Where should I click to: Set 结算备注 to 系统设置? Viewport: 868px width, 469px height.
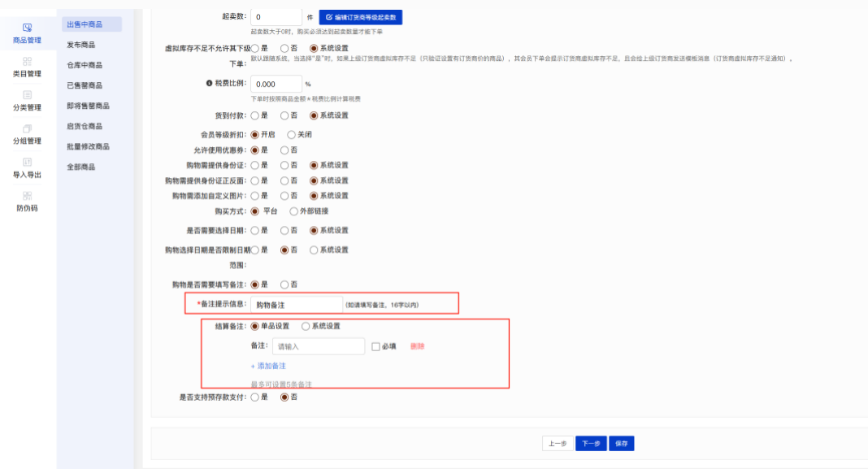coord(306,326)
